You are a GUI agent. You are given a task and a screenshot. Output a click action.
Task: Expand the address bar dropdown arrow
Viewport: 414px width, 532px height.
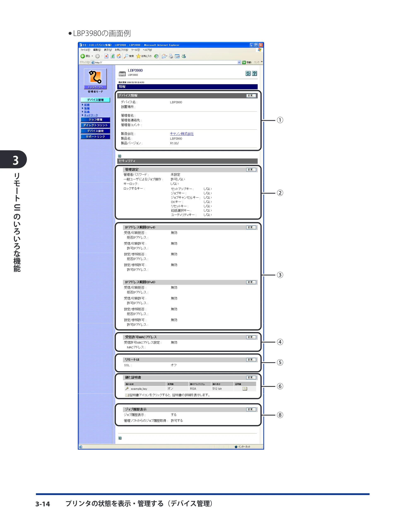[239, 62]
